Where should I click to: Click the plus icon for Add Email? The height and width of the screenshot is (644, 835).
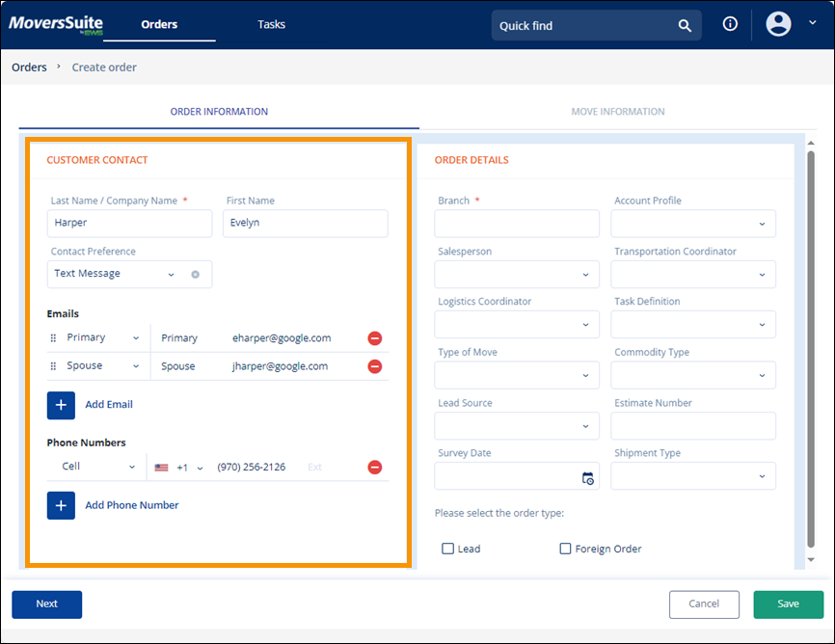coord(61,405)
